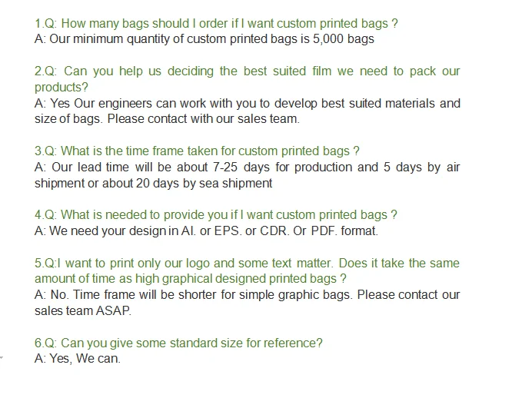
Task: Click "Please contact with our sales team." text
Action: pyautogui.click(x=204, y=119)
